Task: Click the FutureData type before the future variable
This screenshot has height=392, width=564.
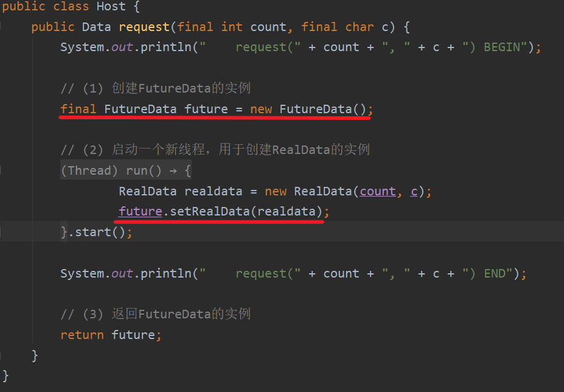Action: point(141,109)
